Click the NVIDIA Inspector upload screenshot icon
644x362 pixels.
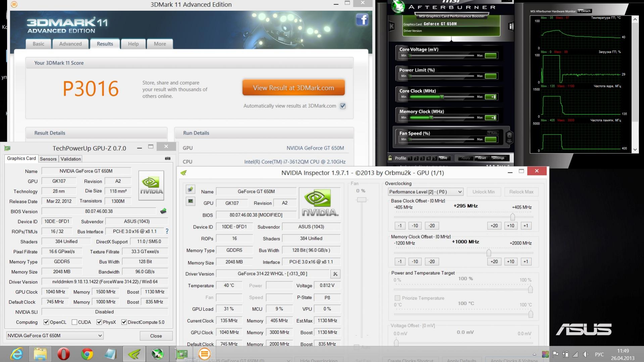tap(190, 190)
